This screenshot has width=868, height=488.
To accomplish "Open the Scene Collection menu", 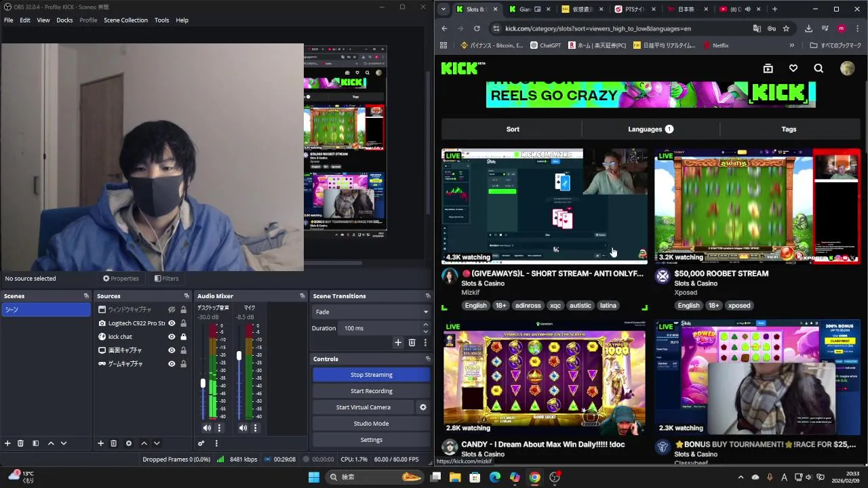I will [x=125, y=20].
